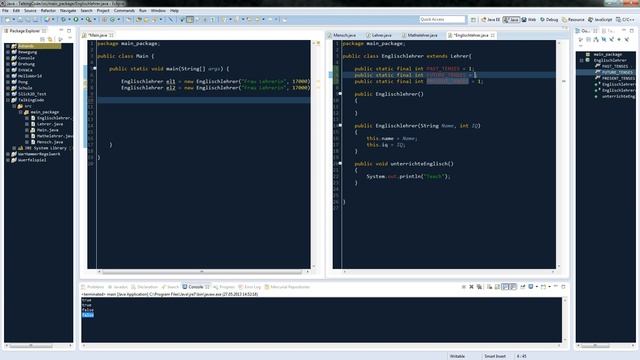Open the Navigate menu
Viewport: 640px width, 360px height.
(68, 11)
